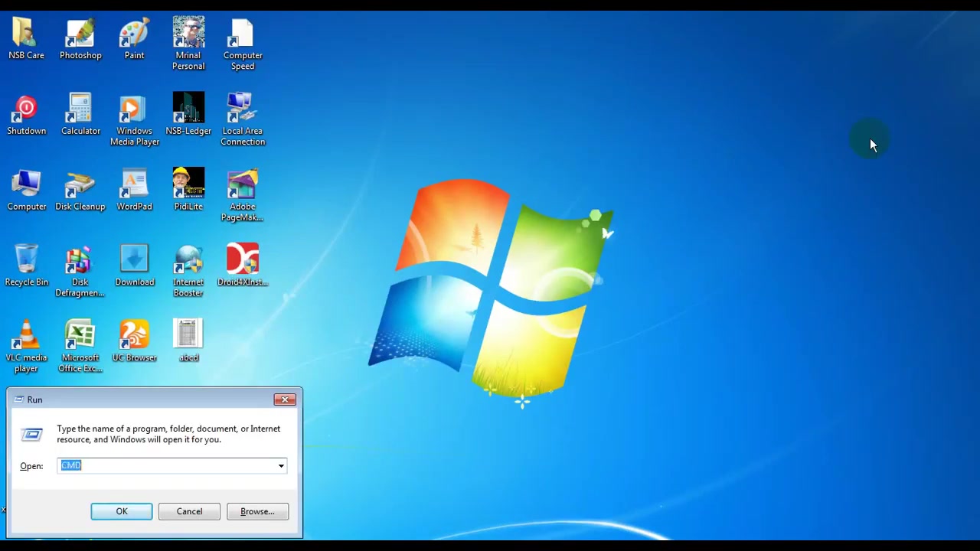Select the NSB Care folder

[26, 38]
